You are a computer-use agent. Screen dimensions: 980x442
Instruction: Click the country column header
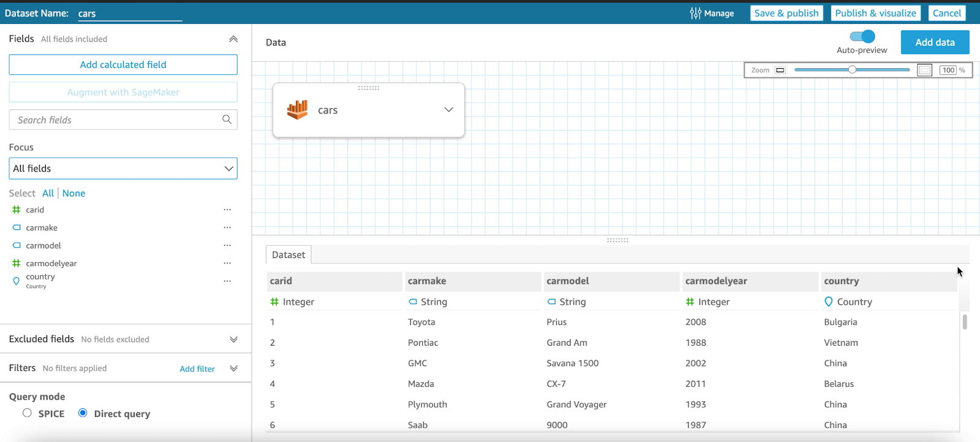point(889,281)
